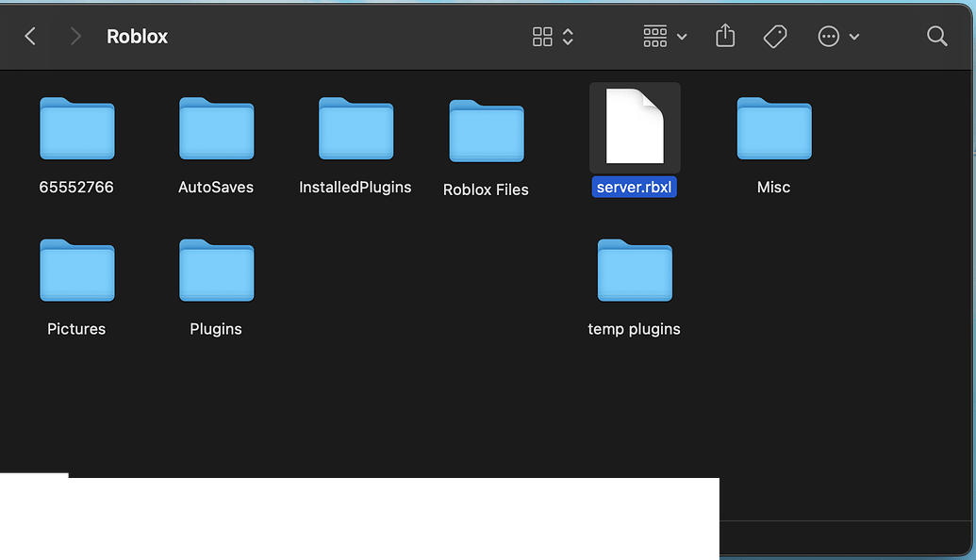Select the Pictures folder icon
This screenshot has height=560, width=976.
pyautogui.click(x=77, y=270)
